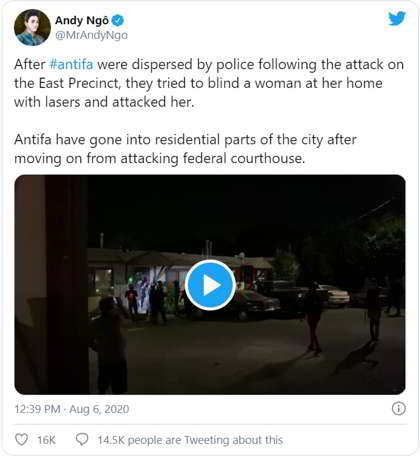View 14.5K people are Tweeting about this
Viewport: 420px width, 456px height.
click(x=190, y=440)
